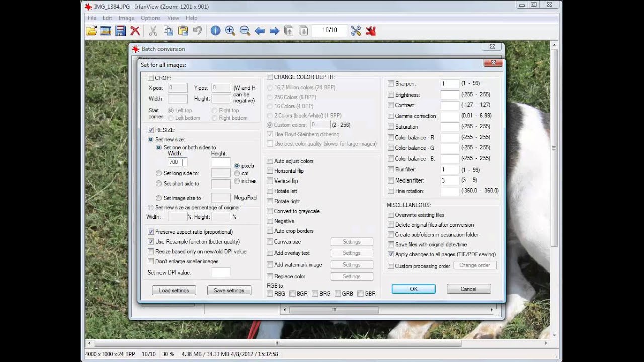The width and height of the screenshot is (644, 362).
Task: Go to previous image with left arrow
Action: pyautogui.click(x=260, y=31)
